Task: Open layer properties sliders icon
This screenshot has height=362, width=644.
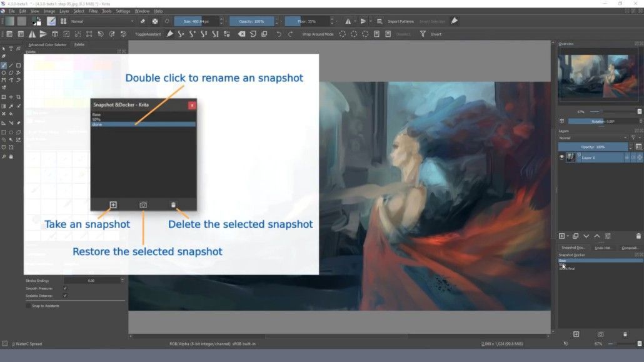Action: click(608, 236)
